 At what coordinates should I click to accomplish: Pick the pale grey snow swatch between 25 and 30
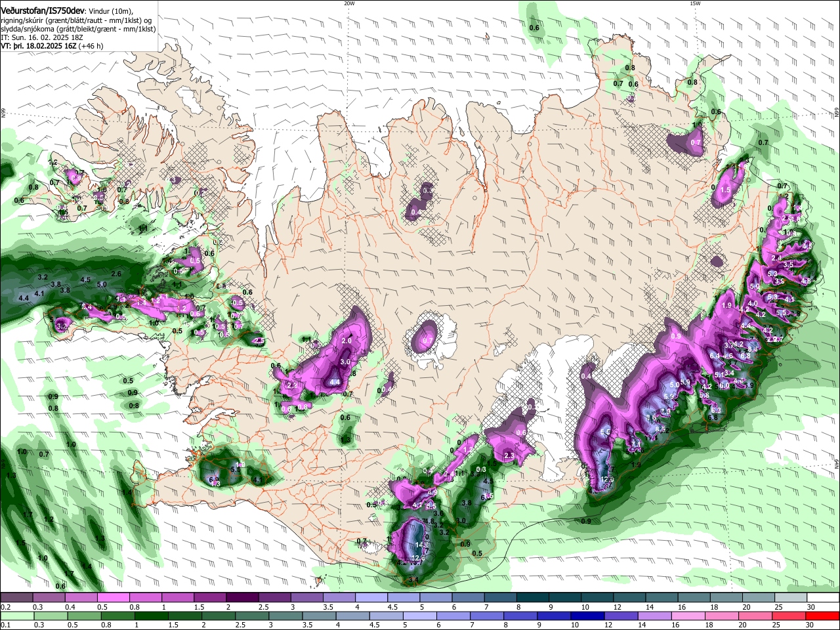point(791,597)
